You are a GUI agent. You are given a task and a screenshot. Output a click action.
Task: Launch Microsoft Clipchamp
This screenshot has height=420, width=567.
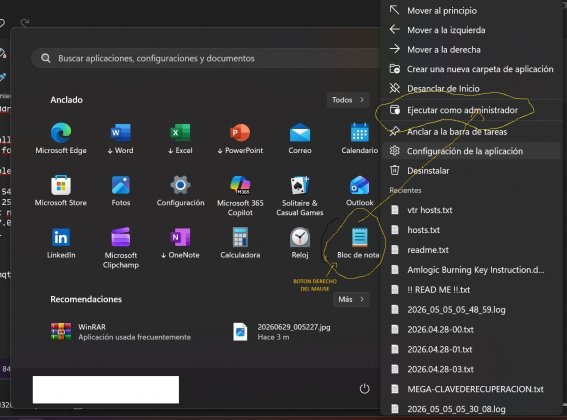pos(120,248)
